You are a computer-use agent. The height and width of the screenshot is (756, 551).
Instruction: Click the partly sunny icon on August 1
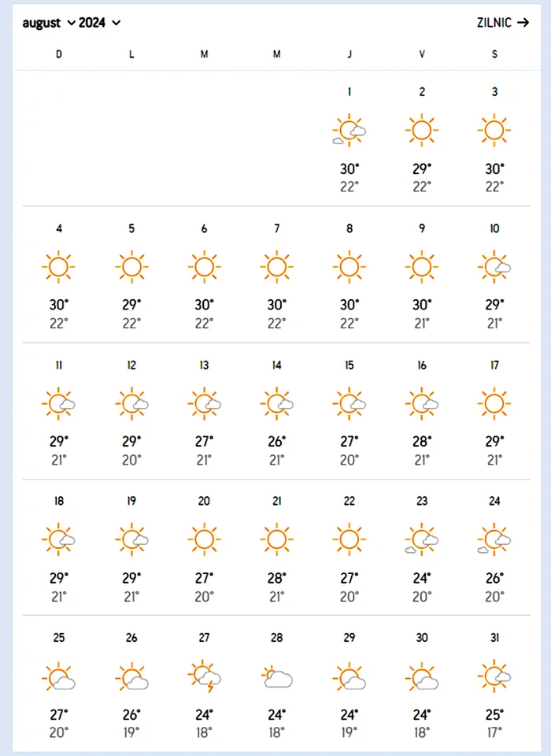coord(349,130)
